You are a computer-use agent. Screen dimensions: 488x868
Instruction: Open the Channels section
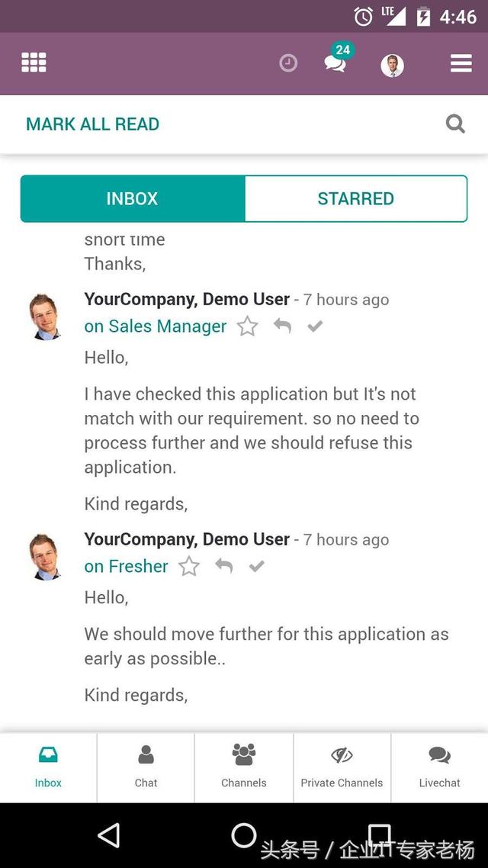[243, 767]
